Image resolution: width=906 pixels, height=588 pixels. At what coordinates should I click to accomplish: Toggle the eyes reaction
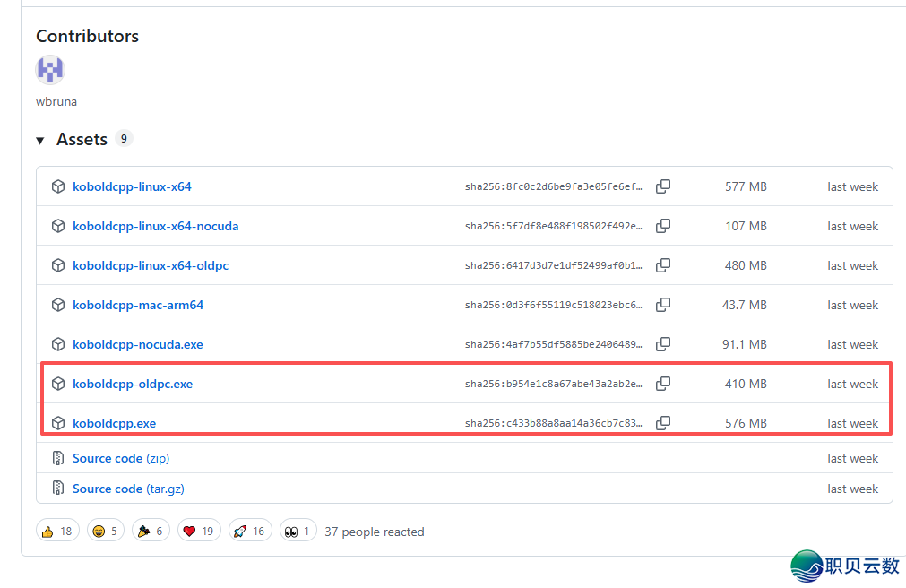coord(298,532)
